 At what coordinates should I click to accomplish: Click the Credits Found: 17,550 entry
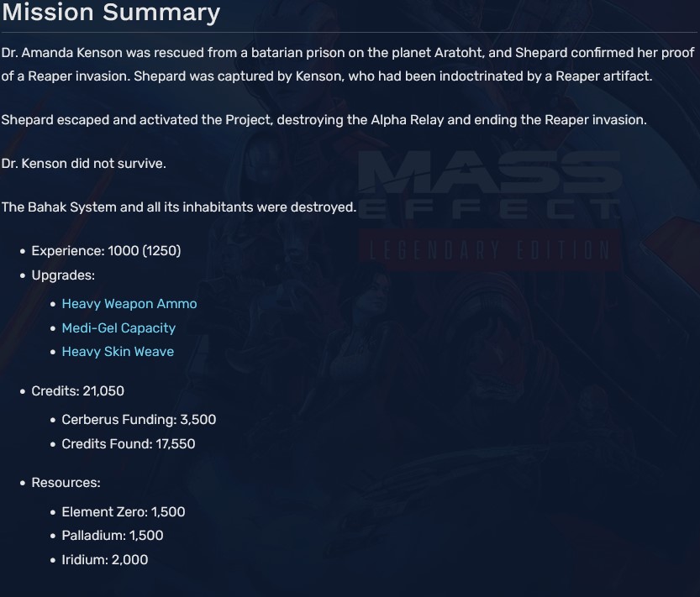128,444
